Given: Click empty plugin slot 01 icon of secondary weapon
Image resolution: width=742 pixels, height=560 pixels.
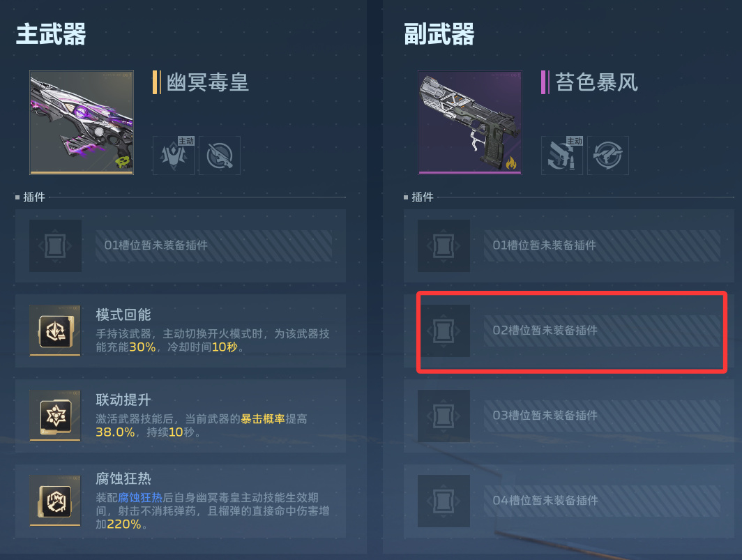Looking at the screenshot, I should [444, 245].
